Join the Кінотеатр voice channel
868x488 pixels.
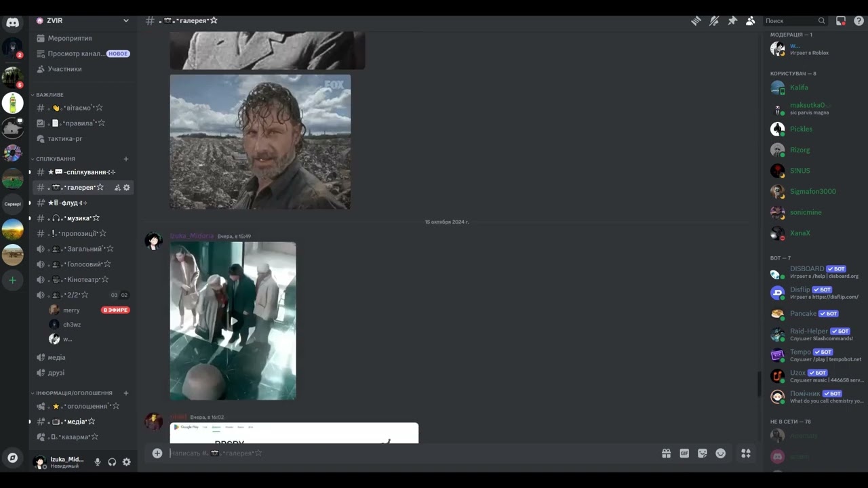[x=82, y=280]
